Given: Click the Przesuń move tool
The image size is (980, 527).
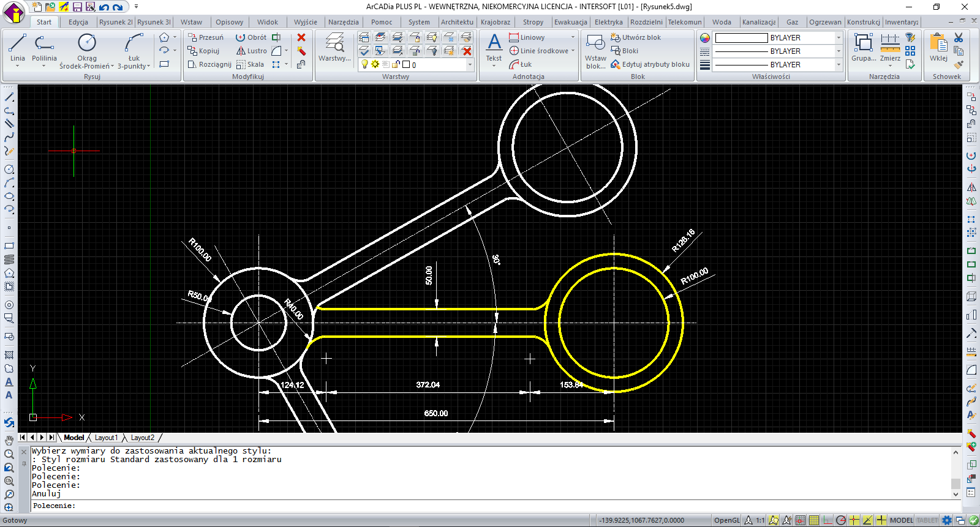Looking at the screenshot, I should [x=206, y=37].
